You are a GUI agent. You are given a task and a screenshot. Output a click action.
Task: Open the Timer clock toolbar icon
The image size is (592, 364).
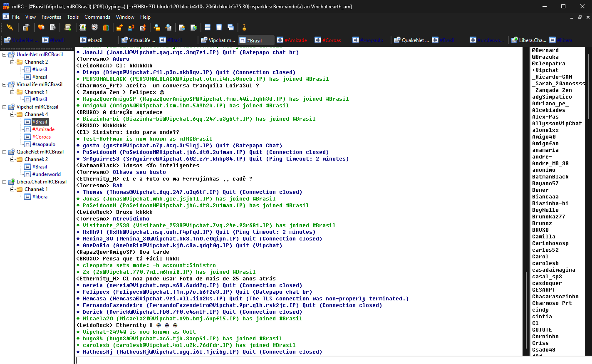click(94, 27)
